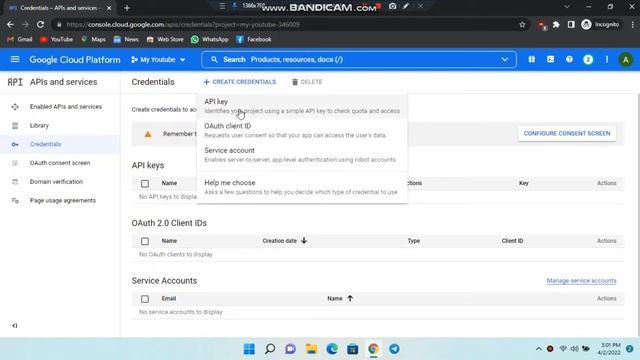Toggle the Service Accounts select-all checkbox
Screen dimensions: 640x360
(x=145, y=299)
